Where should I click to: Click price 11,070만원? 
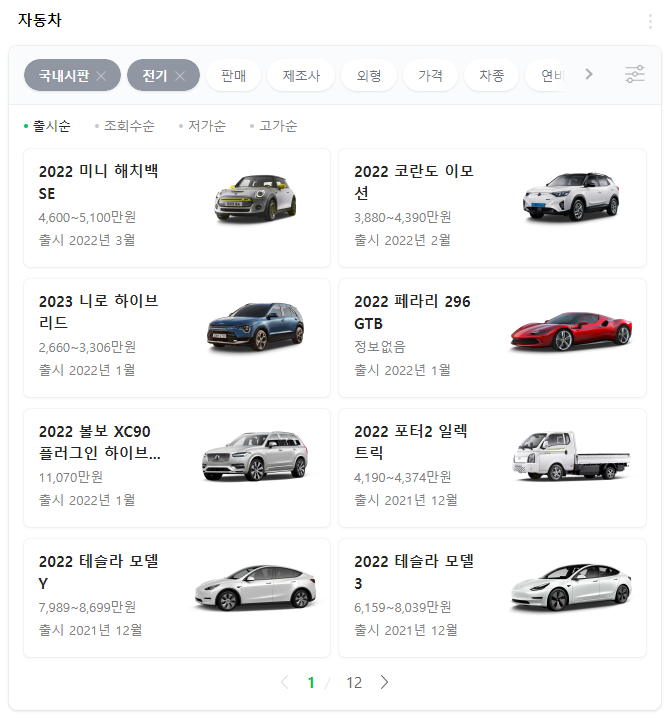[71, 477]
